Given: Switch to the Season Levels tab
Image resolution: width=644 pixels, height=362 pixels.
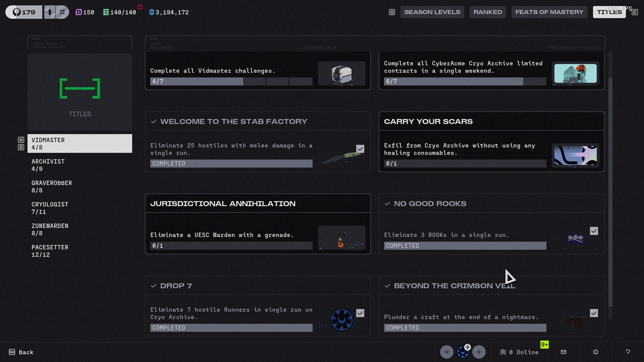Looking at the screenshot, I should [x=432, y=12].
